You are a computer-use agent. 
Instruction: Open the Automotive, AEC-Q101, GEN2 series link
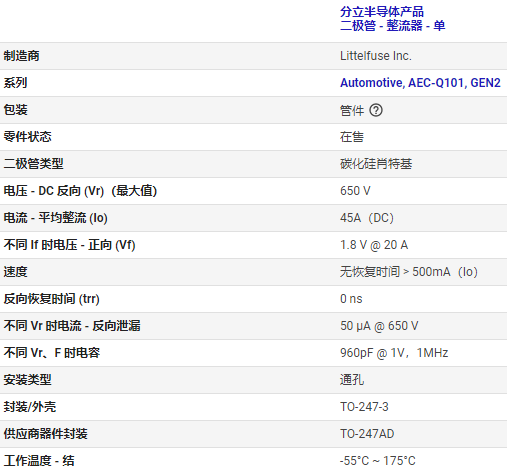[x=420, y=83]
